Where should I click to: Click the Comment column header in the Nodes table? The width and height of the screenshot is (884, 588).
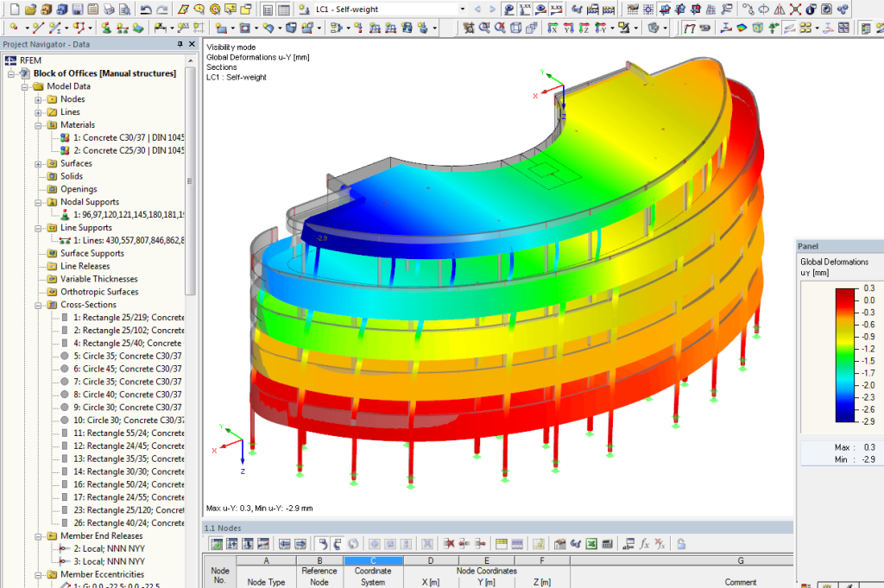coord(741,582)
